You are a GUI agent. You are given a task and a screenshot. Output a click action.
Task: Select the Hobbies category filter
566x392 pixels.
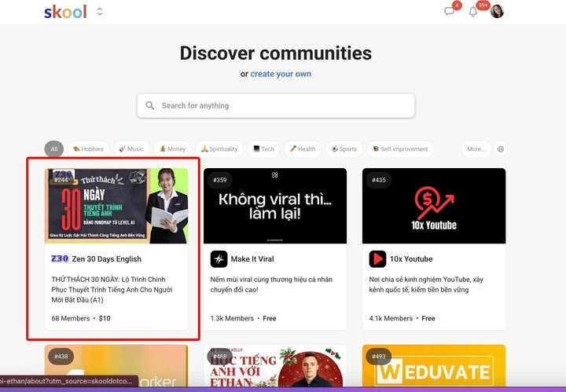click(x=88, y=149)
